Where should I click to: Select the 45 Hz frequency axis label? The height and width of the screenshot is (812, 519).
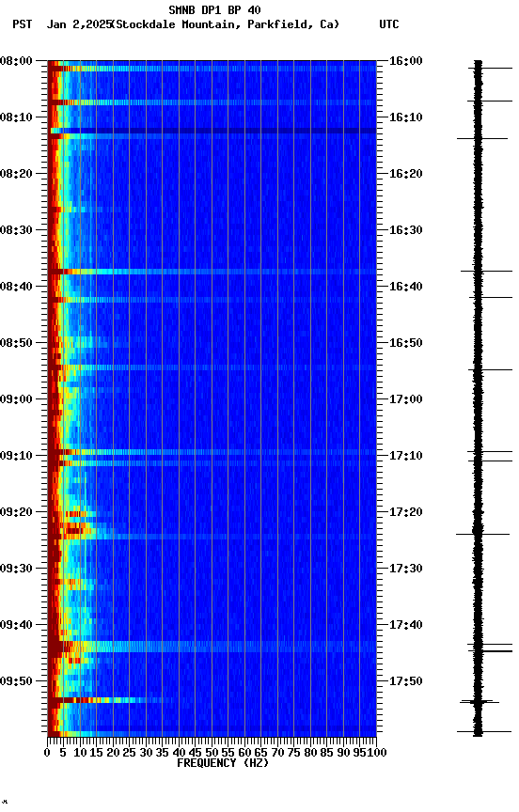tap(195, 753)
